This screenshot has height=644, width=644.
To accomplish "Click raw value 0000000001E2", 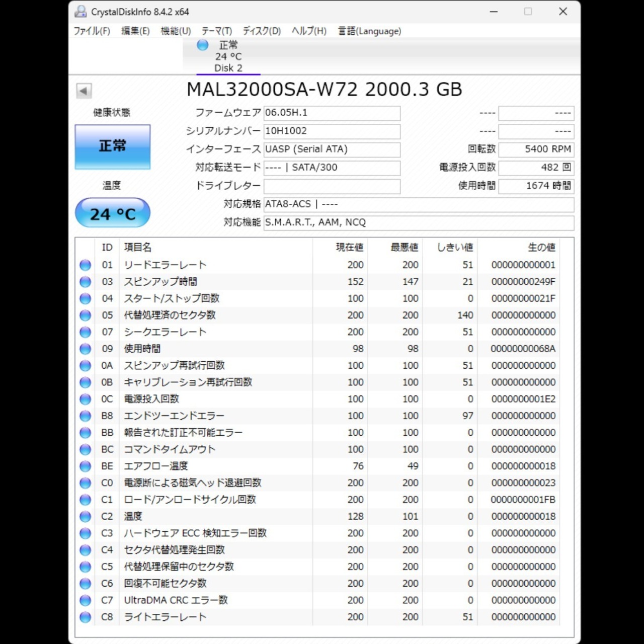I will 523,399.
